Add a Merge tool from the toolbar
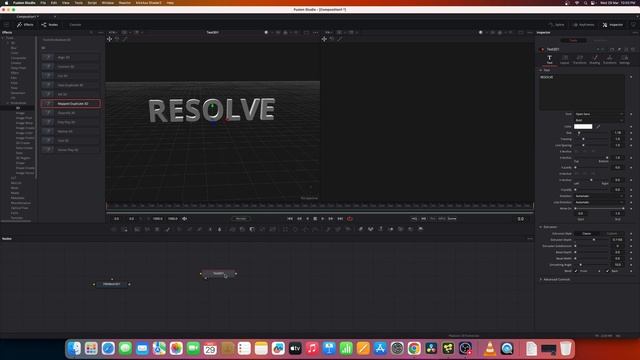This screenshot has width=640, height=360. coord(232,229)
